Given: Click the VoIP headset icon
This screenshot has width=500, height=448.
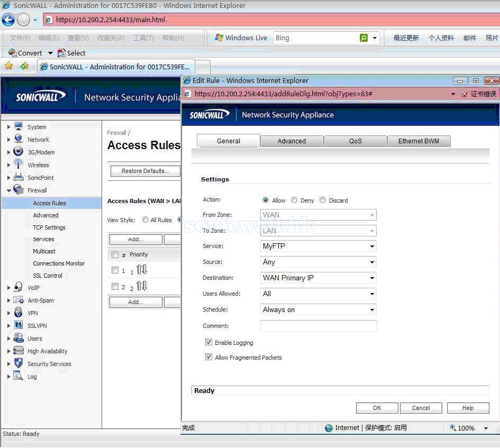Looking at the screenshot, I should (19, 287).
